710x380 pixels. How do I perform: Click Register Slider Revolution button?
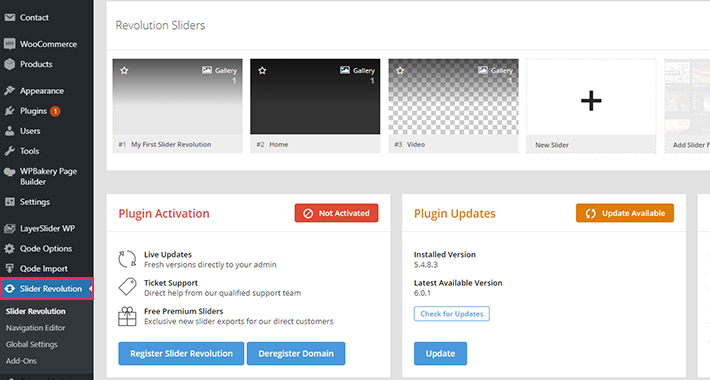click(x=181, y=353)
